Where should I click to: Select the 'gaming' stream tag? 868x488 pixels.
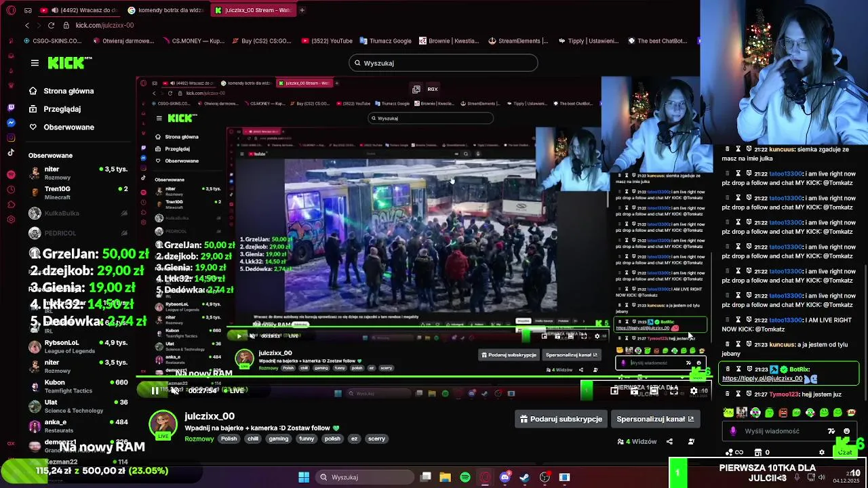[x=278, y=439]
